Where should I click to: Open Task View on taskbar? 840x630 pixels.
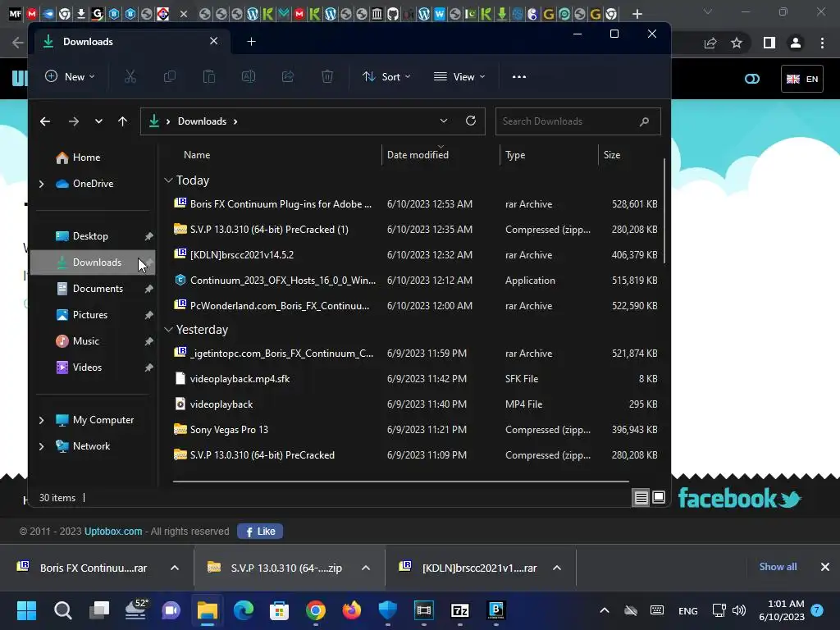[99, 610]
